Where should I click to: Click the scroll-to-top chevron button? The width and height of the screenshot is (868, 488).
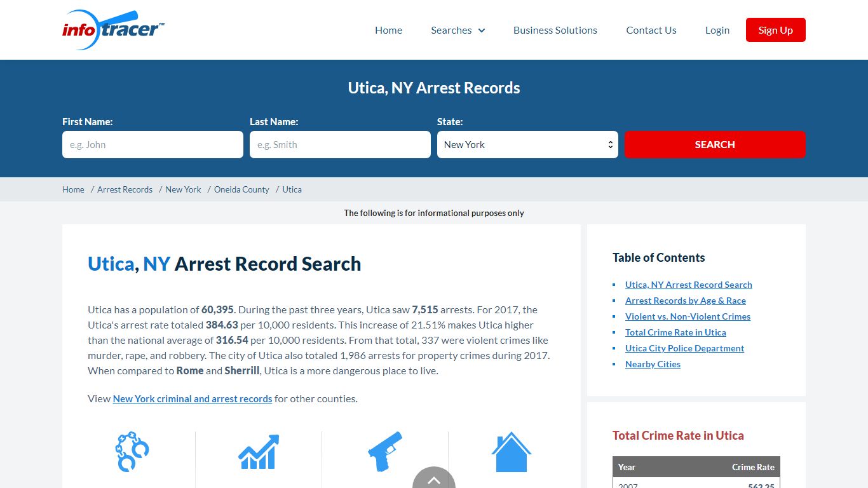coord(434,478)
